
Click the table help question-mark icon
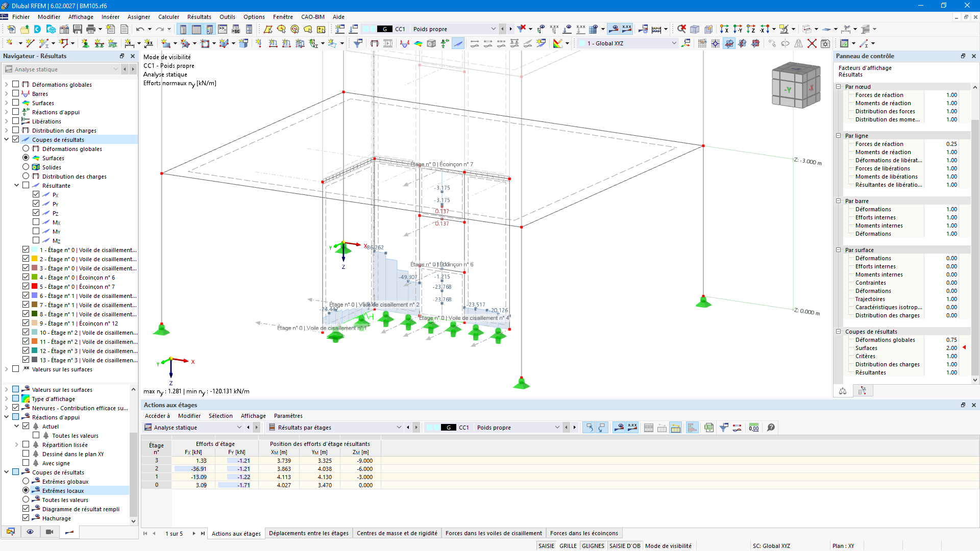click(771, 428)
